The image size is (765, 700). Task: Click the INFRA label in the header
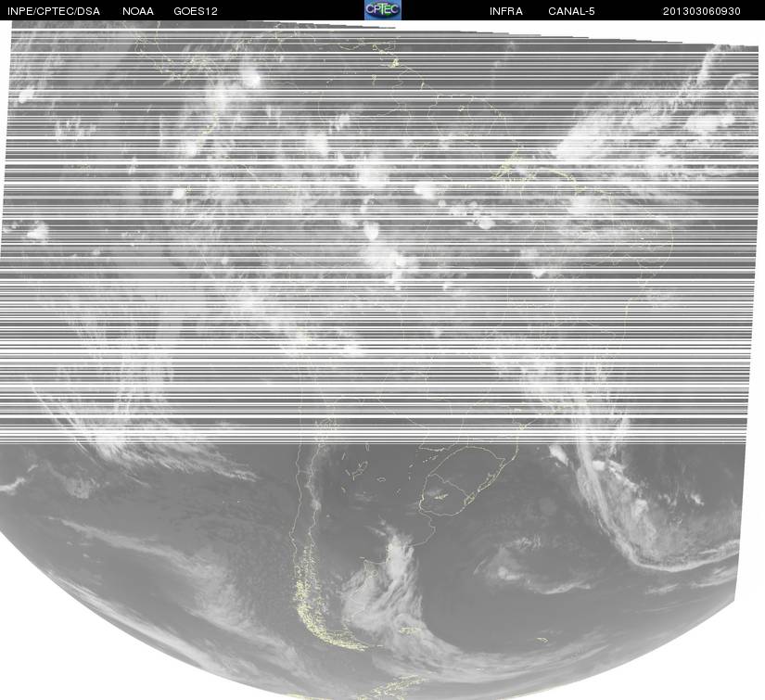click(506, 11)
